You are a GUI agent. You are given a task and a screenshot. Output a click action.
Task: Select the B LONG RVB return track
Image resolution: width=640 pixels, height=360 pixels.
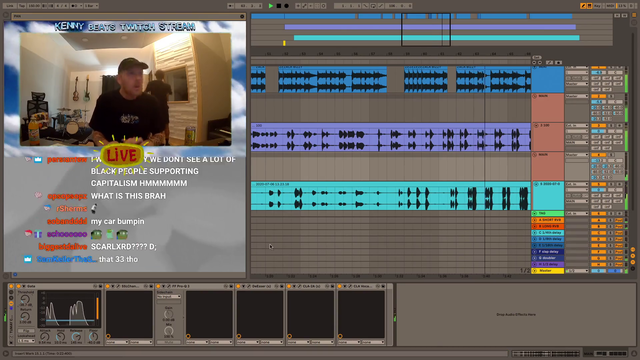[548, 226]
